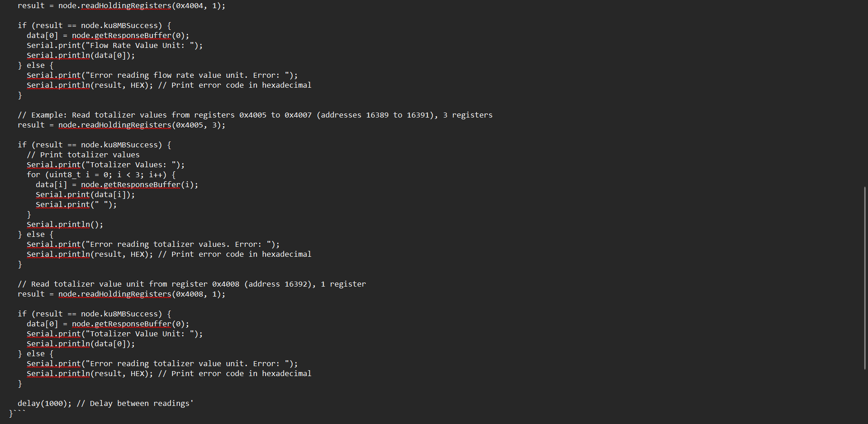Click the readHoldingRegisters(0x4004, 1) call
The height and width of the screenshot is (424, 868).
click(x=142, y=6)
